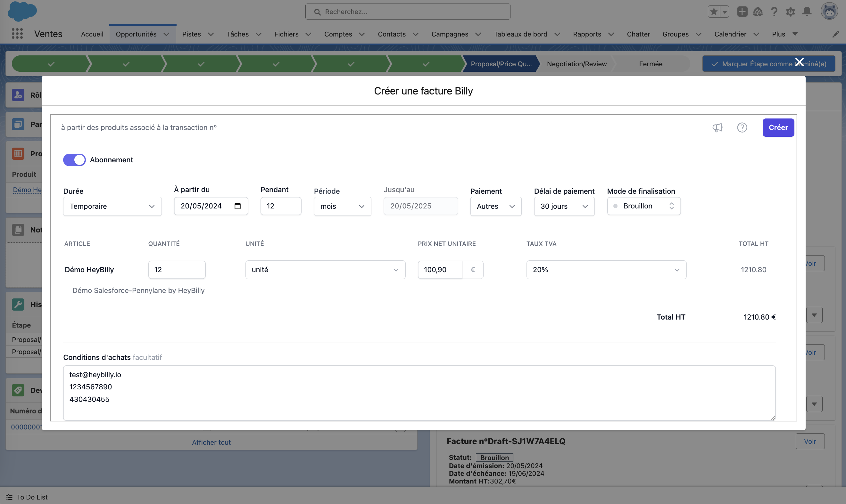Open the Tableaux de bord tab
Screen dimensions: 846x504
tap(520, 34)
